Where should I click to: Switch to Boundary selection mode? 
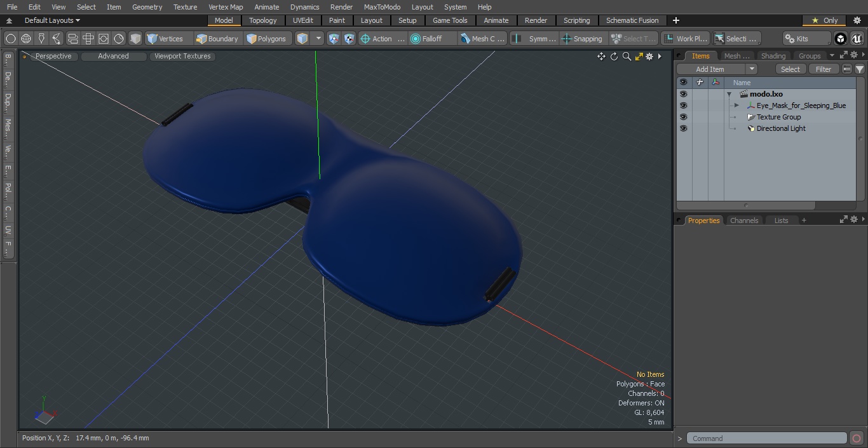point(219,39)
